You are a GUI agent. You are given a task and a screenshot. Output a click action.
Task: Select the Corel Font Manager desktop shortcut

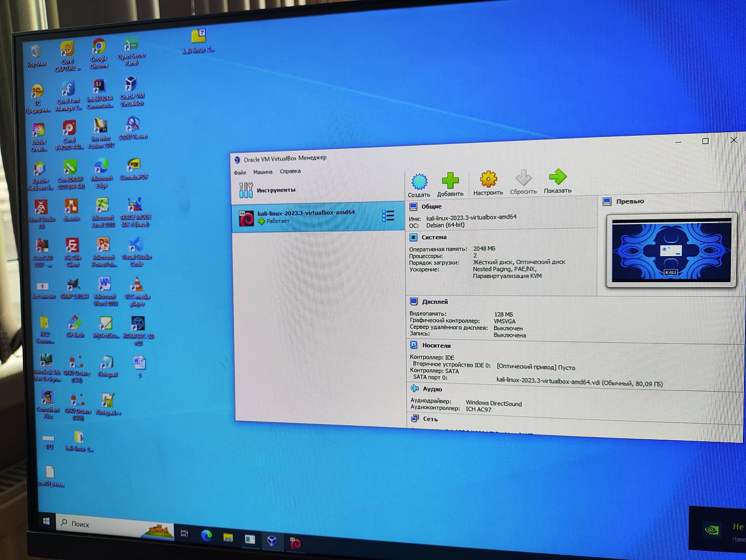pos(68,96)
